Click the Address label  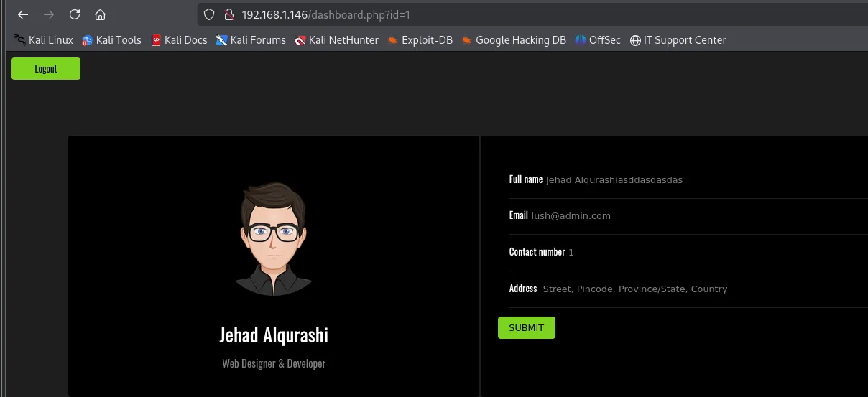point(523,289)
